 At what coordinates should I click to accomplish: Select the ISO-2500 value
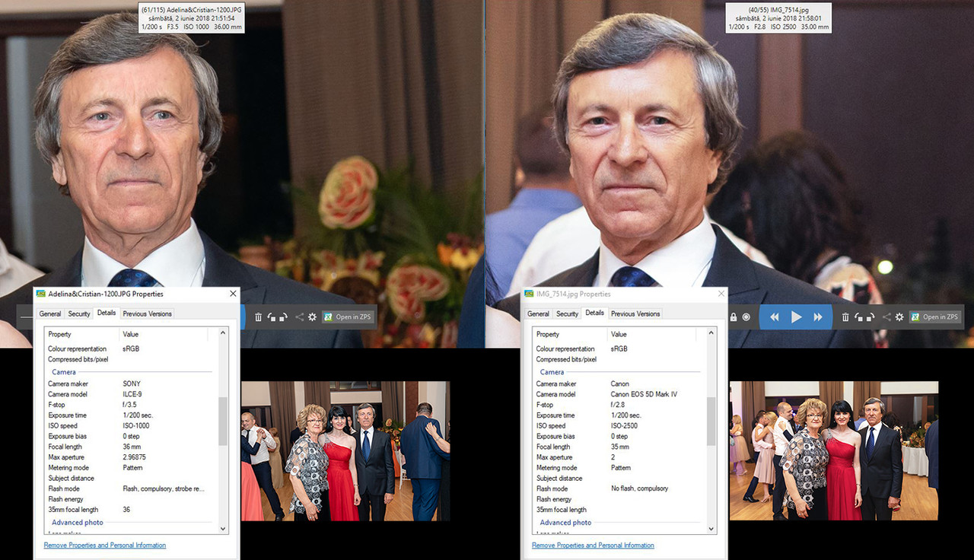[x=624, y=426]
